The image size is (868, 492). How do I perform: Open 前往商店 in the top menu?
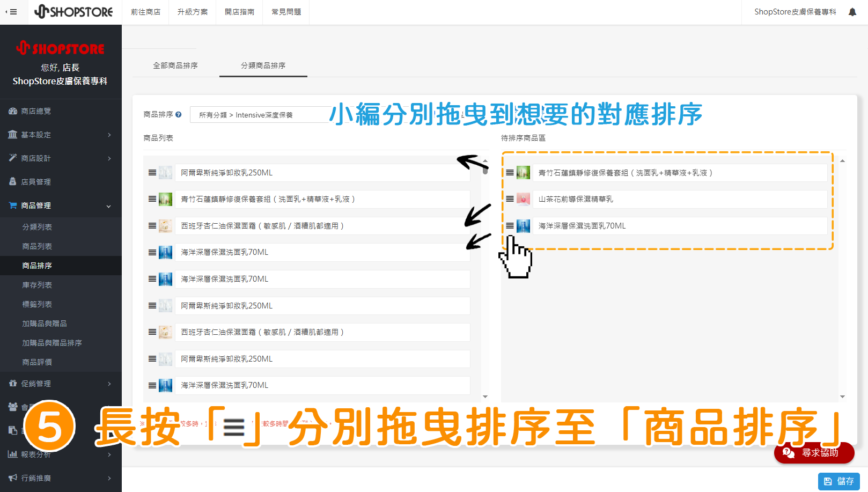(146, 12)
